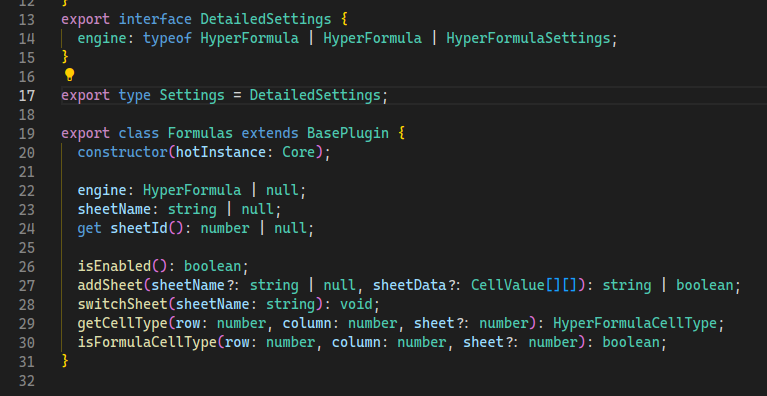Click line number 19 in gutter

click(x=27, y=133)
